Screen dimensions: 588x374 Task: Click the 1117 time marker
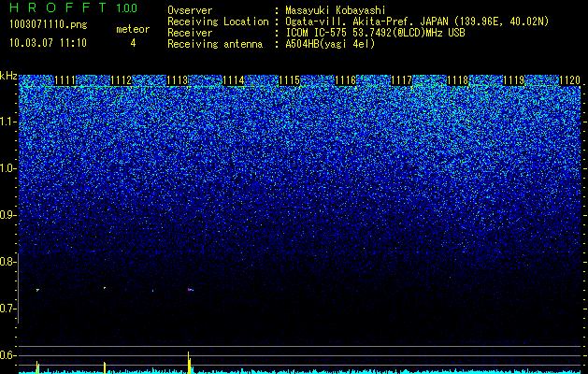(x=401, y=80)
